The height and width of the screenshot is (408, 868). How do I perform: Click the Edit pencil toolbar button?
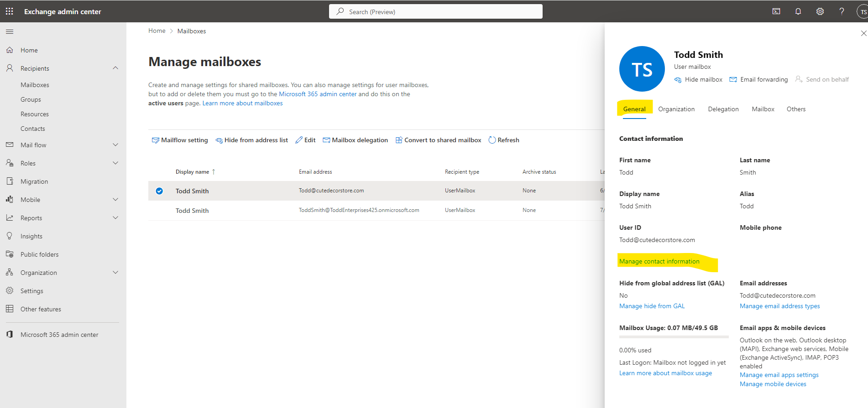point(305,140)
